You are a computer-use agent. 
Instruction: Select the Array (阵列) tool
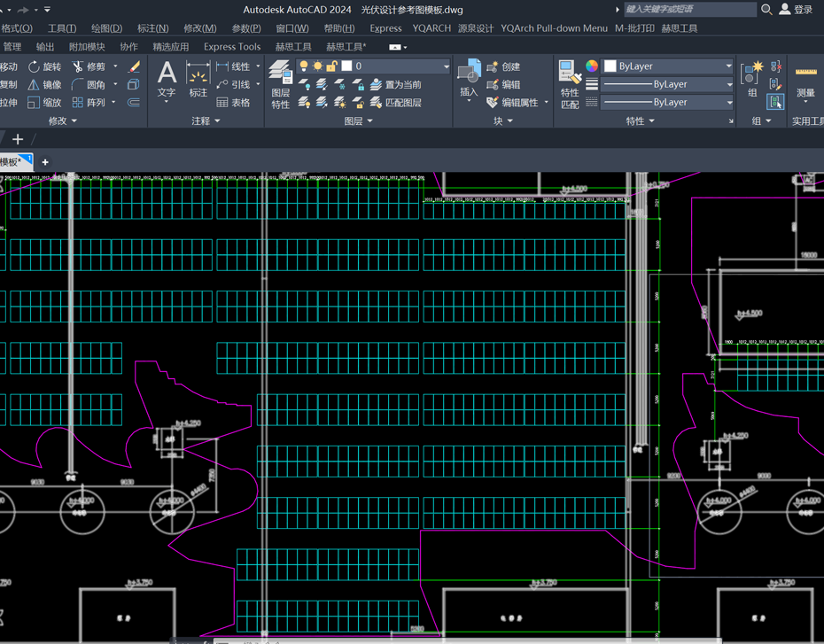pos(89,103)
